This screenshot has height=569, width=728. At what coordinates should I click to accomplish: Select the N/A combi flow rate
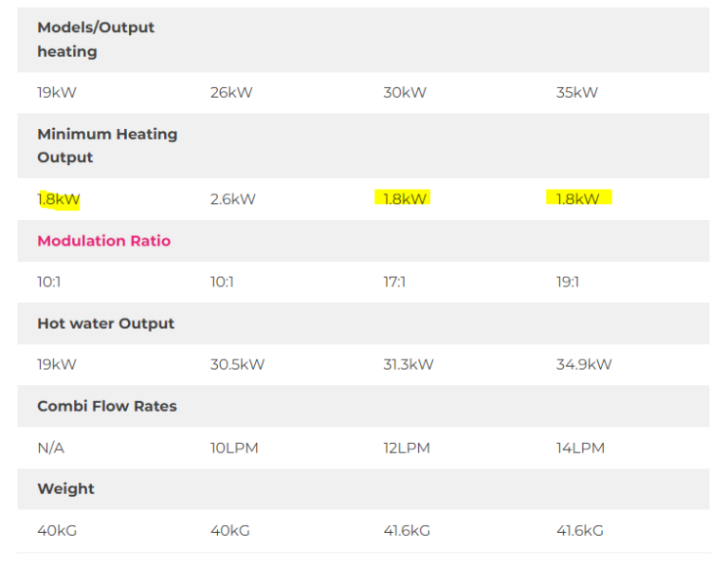[x=50, y=448]
